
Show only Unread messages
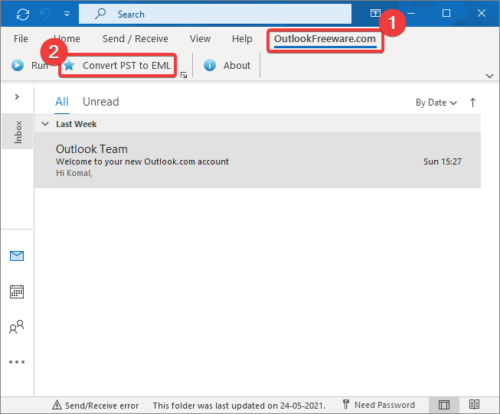click(101, 102)
